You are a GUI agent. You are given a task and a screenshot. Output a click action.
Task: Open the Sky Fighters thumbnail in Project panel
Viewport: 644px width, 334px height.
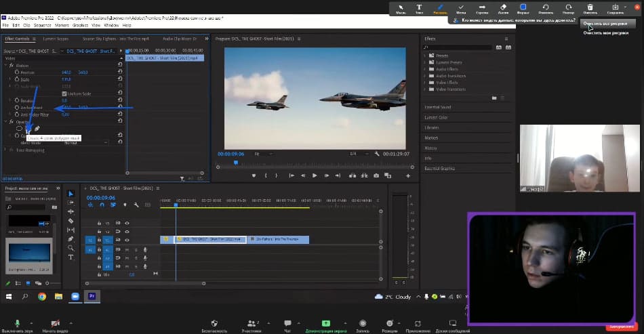tap(30, 252)
